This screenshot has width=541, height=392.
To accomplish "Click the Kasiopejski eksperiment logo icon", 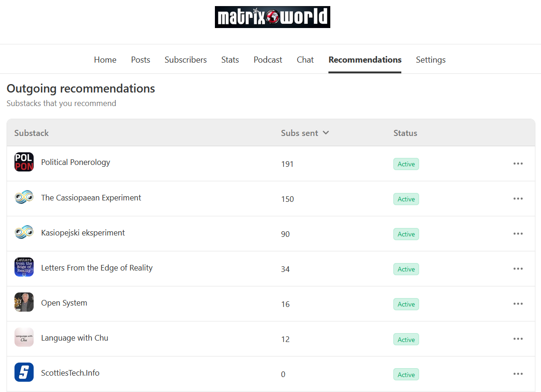I will coord(24,233).
